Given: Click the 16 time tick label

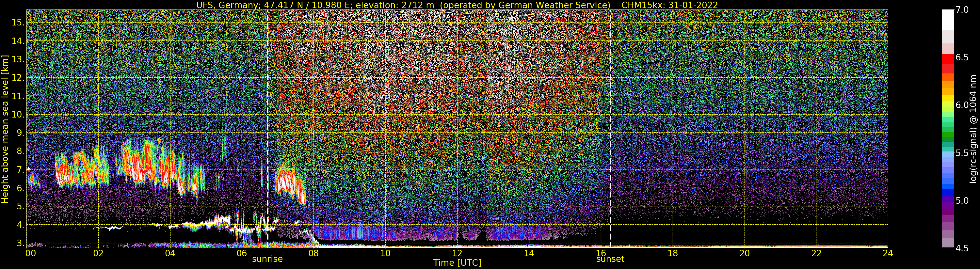Looking at the screenshot, I should [601, 253].
